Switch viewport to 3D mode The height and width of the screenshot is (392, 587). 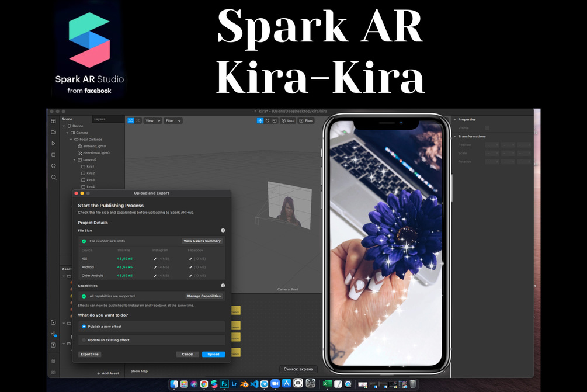click(131, 120)
